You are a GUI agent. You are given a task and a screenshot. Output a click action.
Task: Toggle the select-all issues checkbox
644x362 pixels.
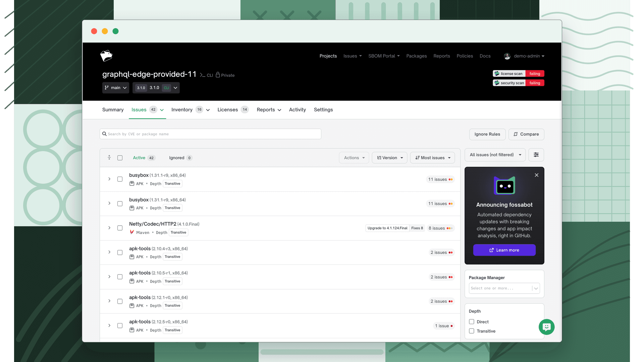[120, 158]
